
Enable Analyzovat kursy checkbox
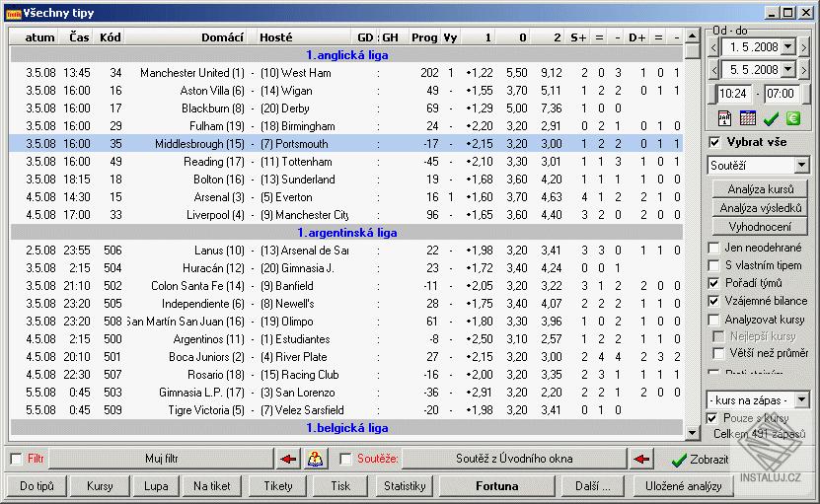(713, 319)
